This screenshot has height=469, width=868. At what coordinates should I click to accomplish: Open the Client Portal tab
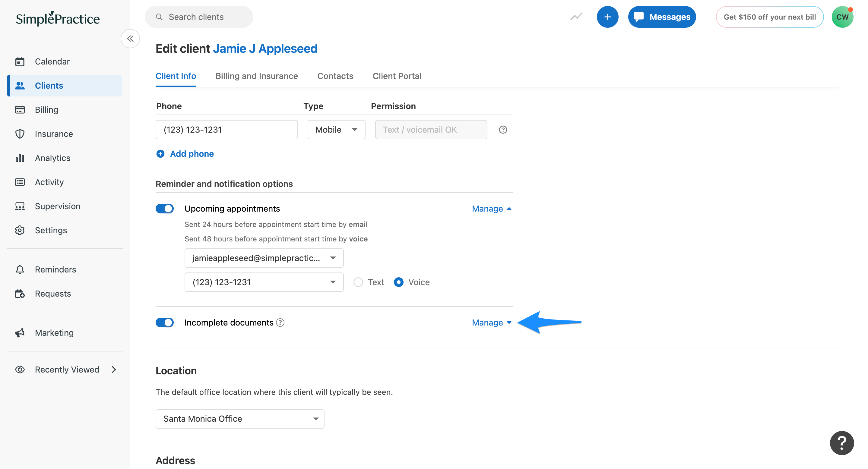(397, 76)
